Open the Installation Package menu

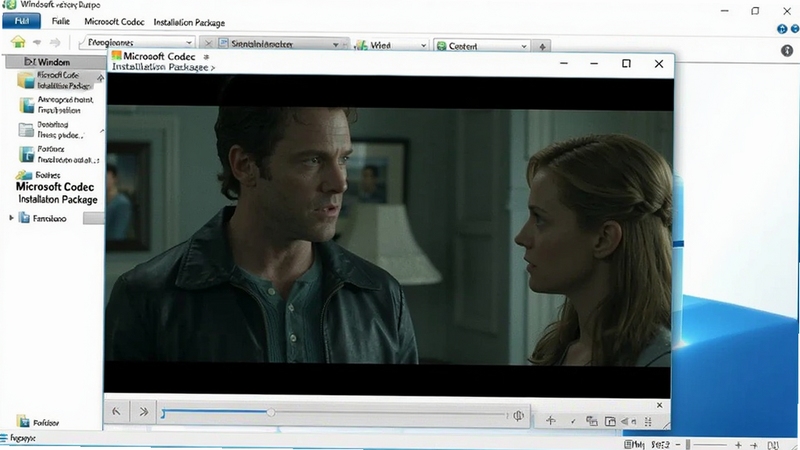pos(189,22)
